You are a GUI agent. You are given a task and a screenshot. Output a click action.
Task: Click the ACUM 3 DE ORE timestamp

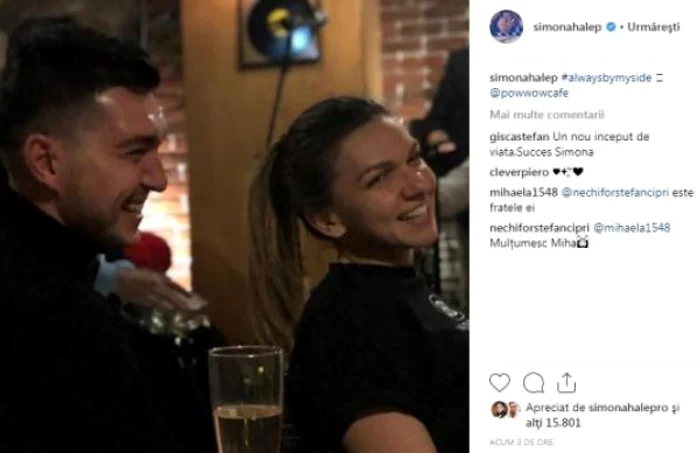(521, 442)
